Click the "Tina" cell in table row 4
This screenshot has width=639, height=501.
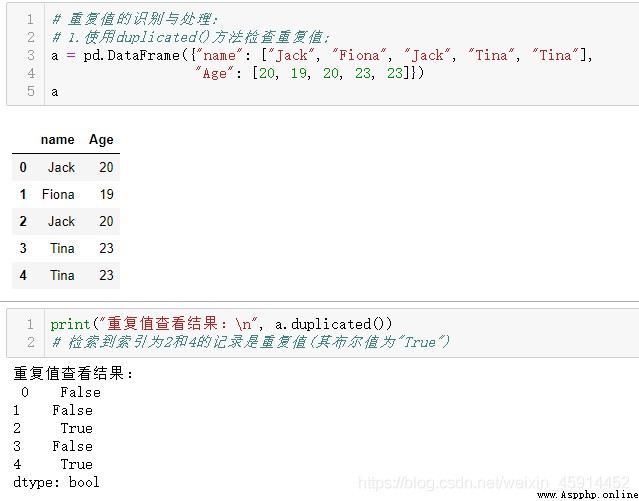click(x=62, y=275)
